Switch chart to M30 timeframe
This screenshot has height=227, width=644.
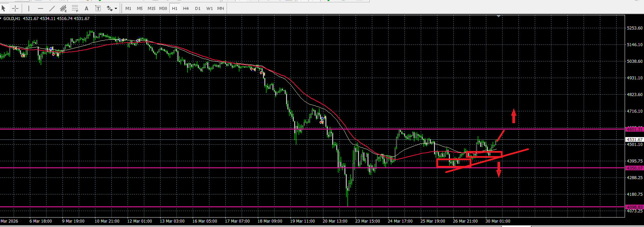click(163, 8)
